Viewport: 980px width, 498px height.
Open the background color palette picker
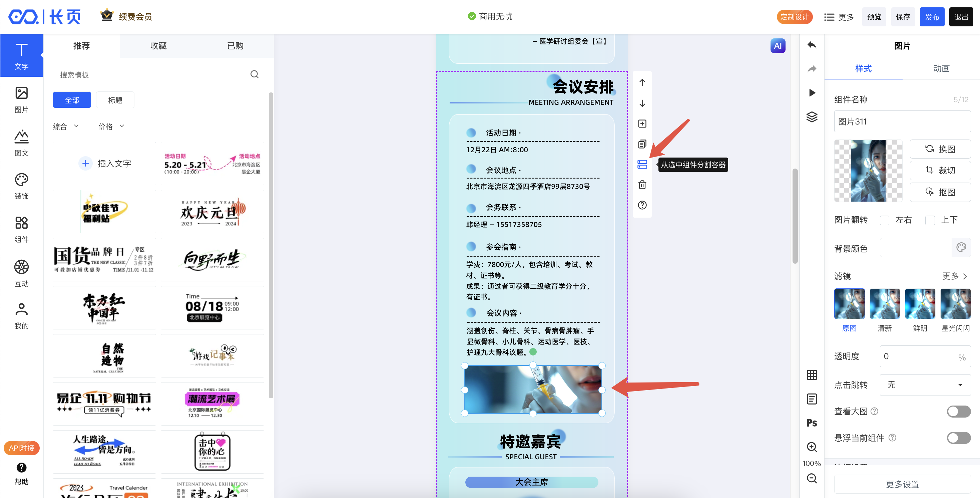click(x=961, y=248)
